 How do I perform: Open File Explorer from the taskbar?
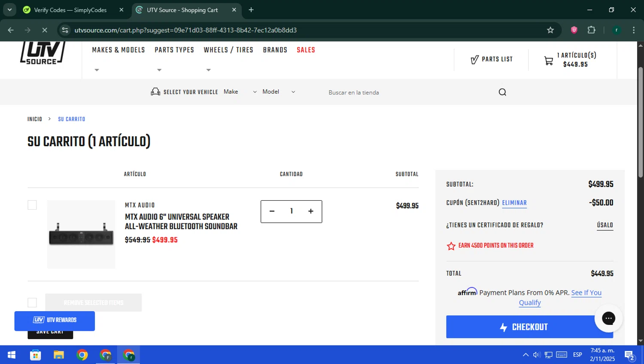[59, 355]
